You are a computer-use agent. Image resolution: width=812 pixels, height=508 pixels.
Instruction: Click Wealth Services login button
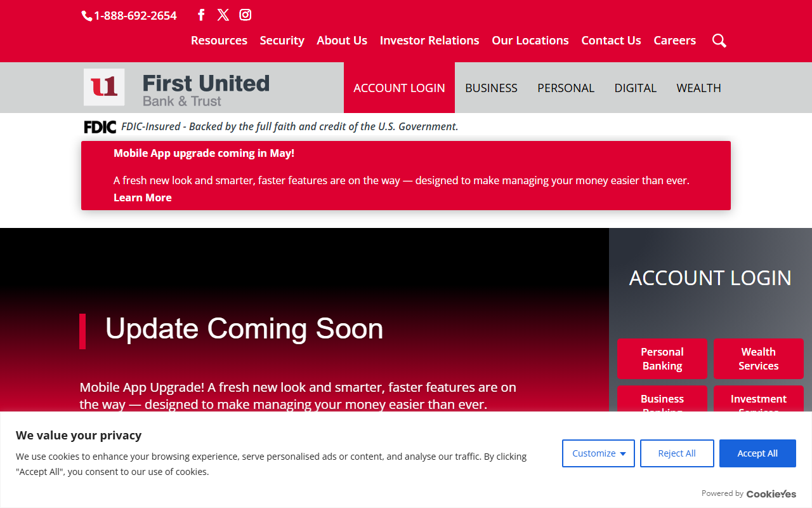(x=759, y=359)
